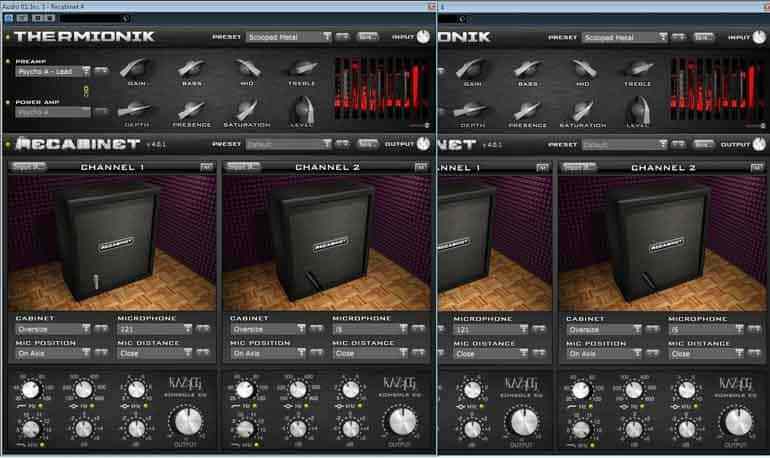Click Presence knob in left window

(x=192, y=109)
